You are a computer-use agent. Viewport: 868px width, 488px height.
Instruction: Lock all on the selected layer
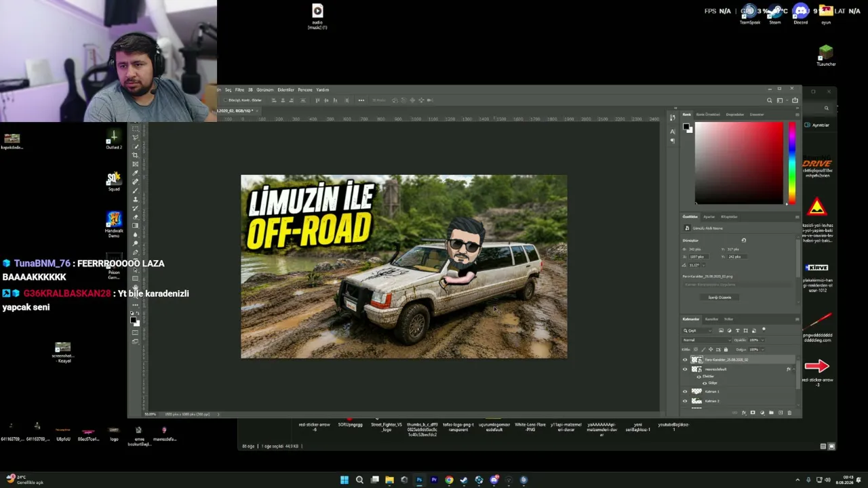pos(726,350)
